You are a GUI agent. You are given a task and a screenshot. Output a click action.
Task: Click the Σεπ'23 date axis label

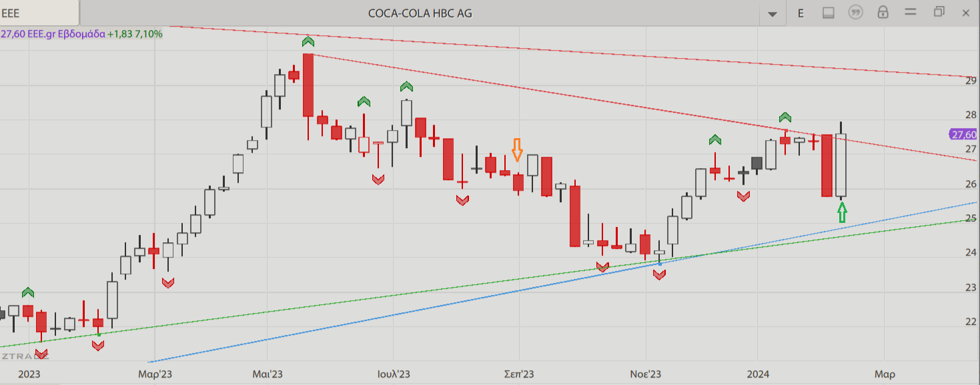[x=520, y=374]
